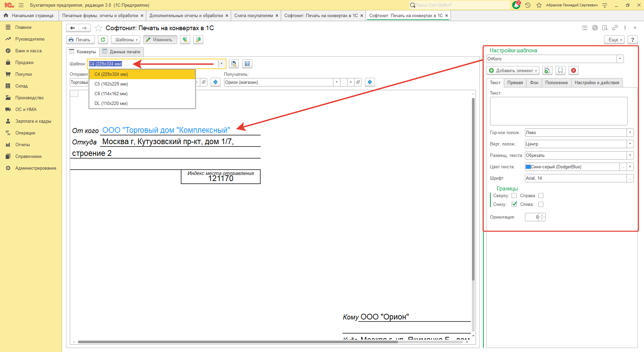Click the green refresh icon button

103,40
